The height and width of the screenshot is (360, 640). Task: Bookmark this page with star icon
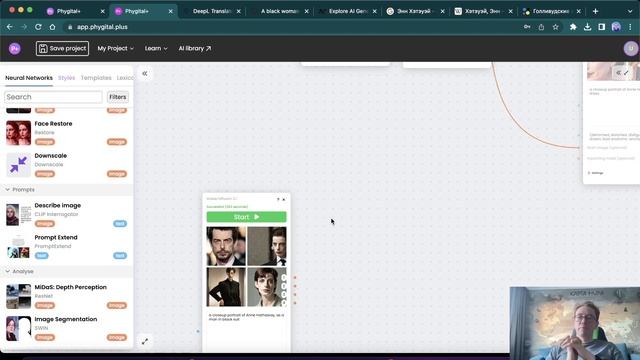coord(556,27)
